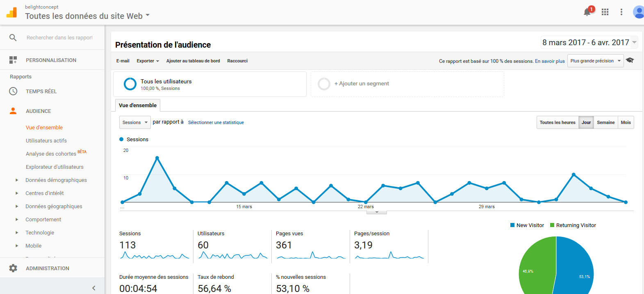The image size is (644, 294).
Task: Click the Temps réel clock icon
Action: (13, 91)
